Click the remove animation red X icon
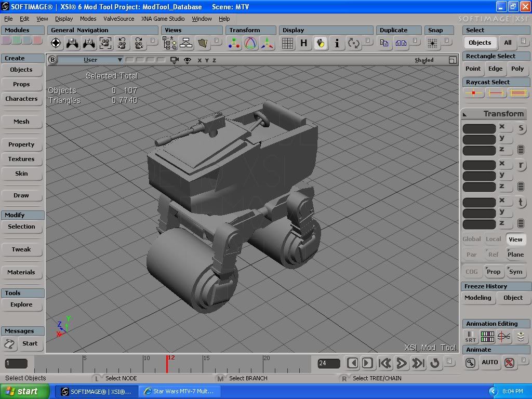This screenshot has width=532, height=399. coord(509,363)
